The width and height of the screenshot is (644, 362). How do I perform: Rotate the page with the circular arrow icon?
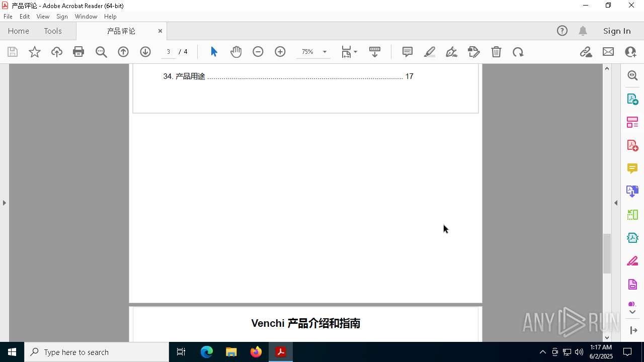point(518,52)
